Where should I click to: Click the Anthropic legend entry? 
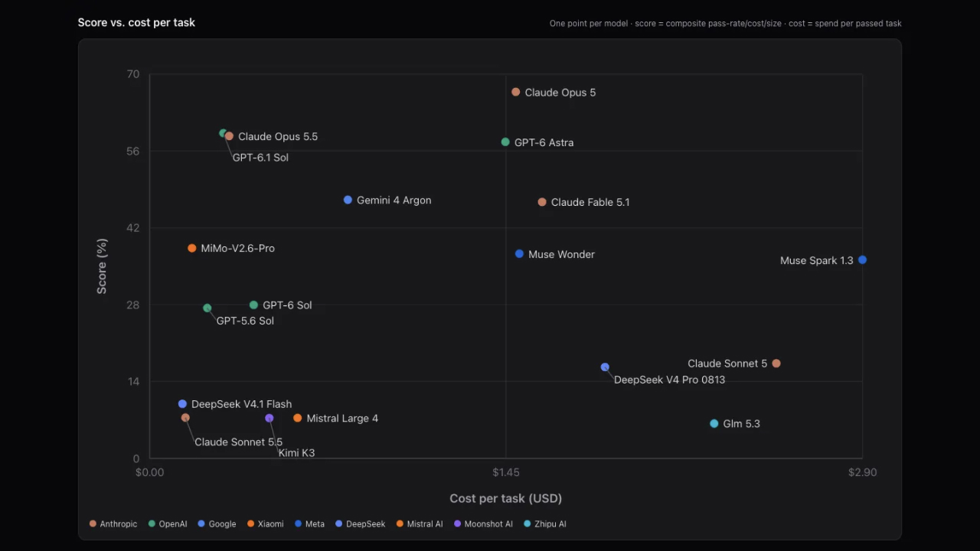click(x=113, y=524)
